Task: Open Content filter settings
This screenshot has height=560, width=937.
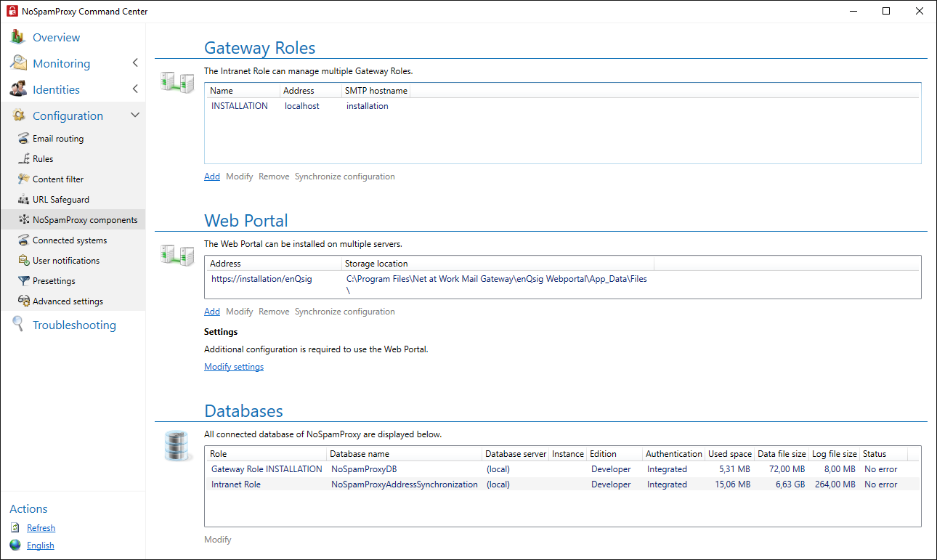Action: pos(58,179)
